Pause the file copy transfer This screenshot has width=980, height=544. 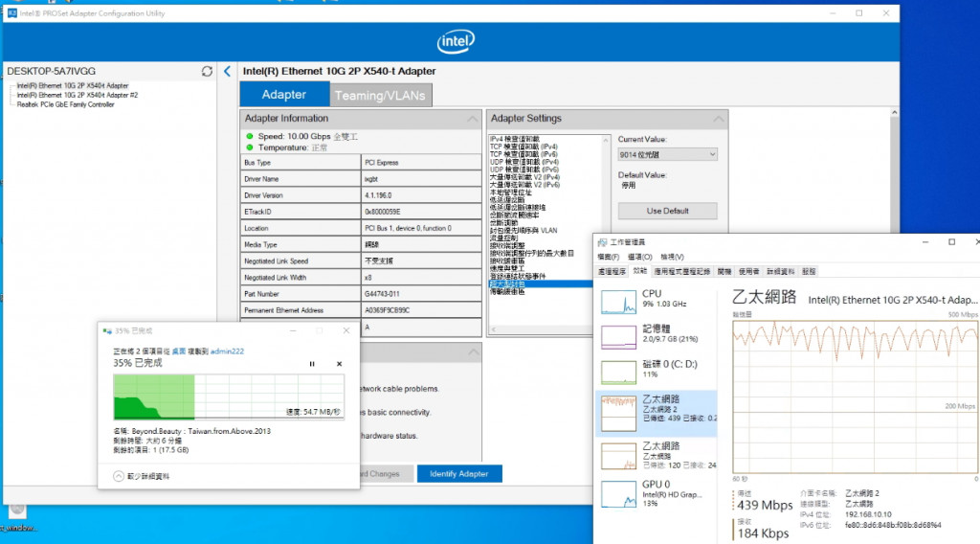[312, 364]
